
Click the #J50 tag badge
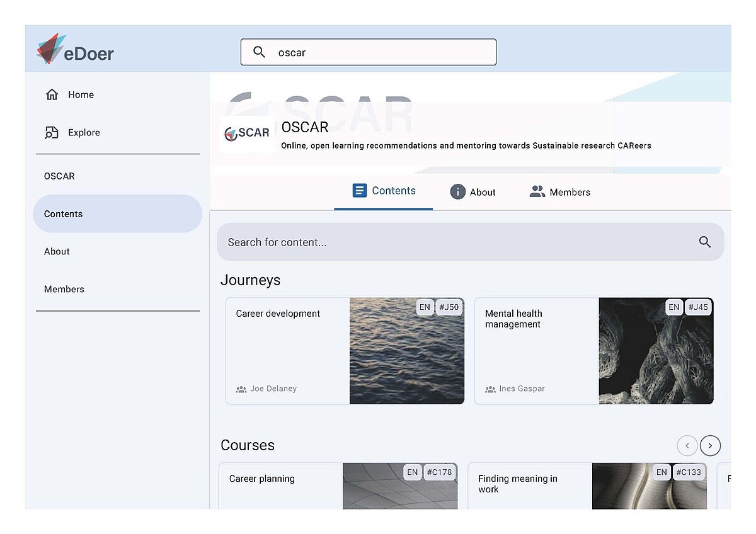point(449,307)
